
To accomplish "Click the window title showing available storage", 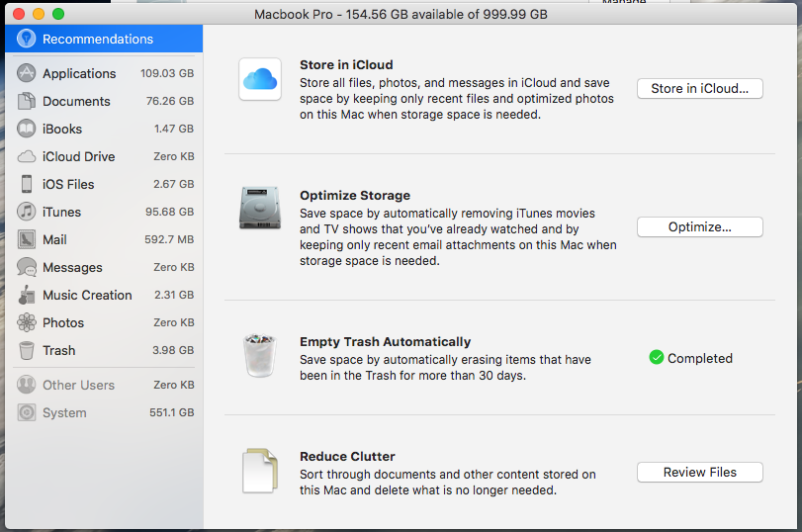I will pos(401,14).
